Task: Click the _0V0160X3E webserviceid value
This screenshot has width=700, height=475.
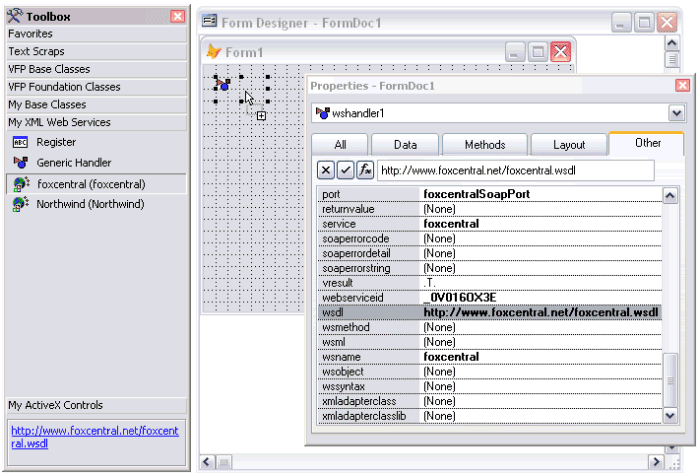Action: pos(460,297)
